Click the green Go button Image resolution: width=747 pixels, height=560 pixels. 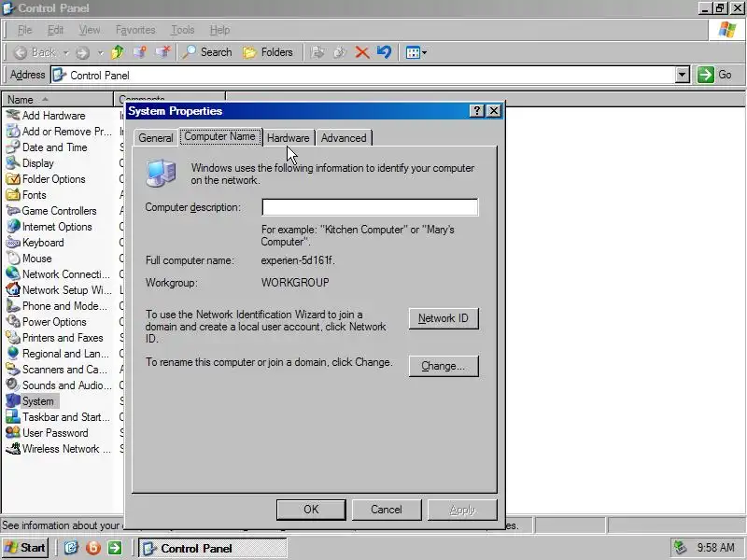(x=714, y=75)
